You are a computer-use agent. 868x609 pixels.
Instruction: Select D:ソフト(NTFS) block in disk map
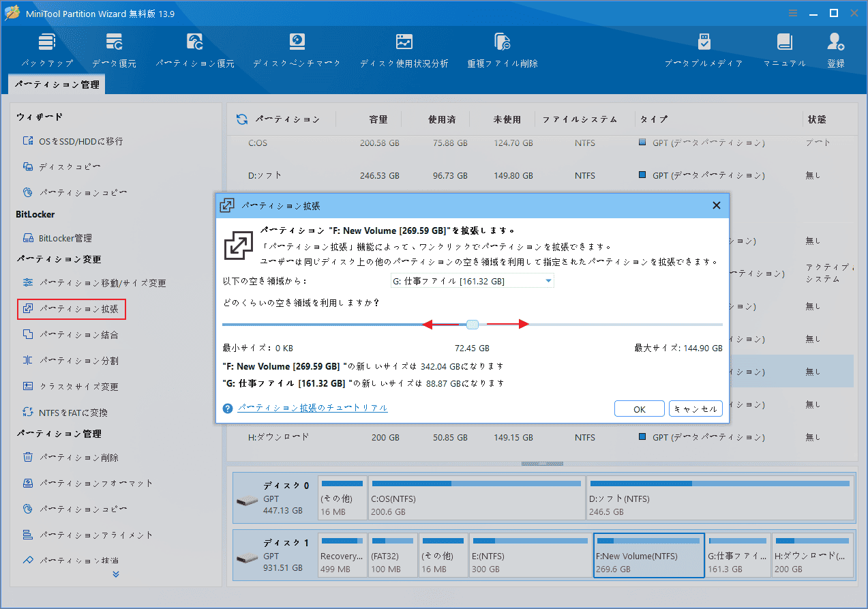(719, 499)
